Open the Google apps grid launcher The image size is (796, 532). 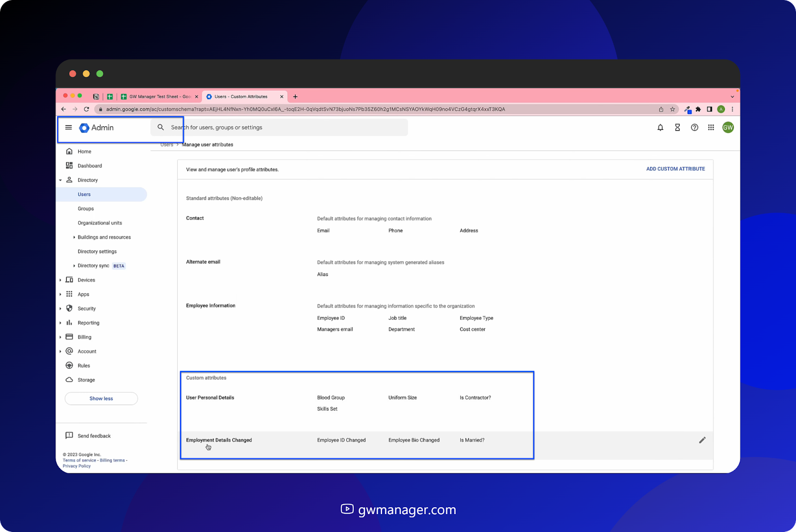(711, 127)
